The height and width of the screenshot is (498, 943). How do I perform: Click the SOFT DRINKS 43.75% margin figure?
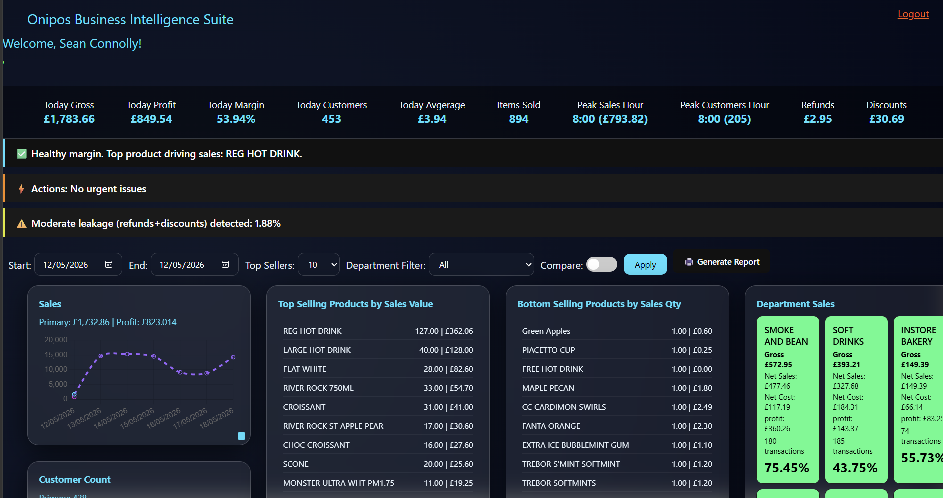pyautogui.click(x=855, y=467)
